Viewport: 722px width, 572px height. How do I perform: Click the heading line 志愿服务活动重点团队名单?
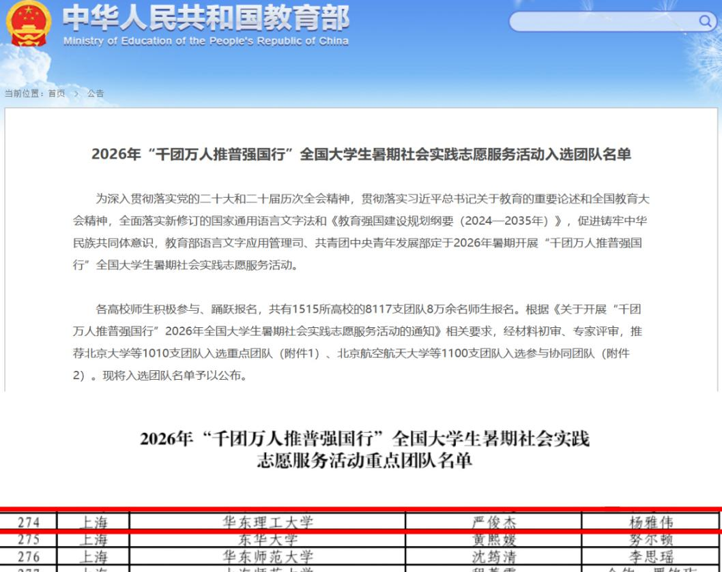click(x=365, y=460)
